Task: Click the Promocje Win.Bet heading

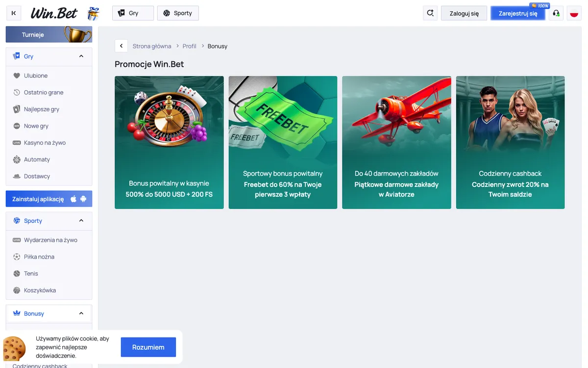Action: 149,64
